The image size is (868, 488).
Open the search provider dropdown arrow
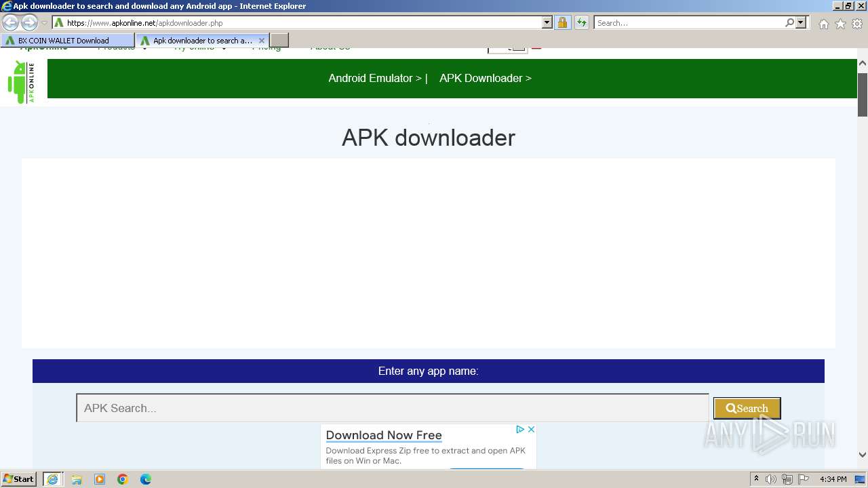801,22
